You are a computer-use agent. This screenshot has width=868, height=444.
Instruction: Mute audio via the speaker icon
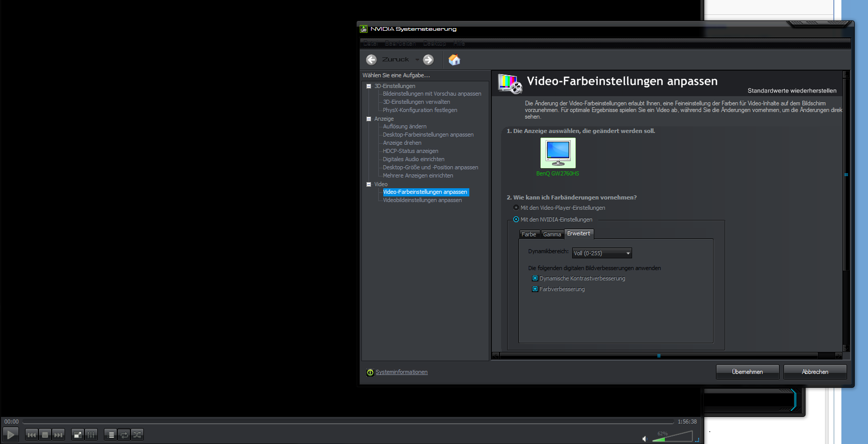tap(645, 438)
